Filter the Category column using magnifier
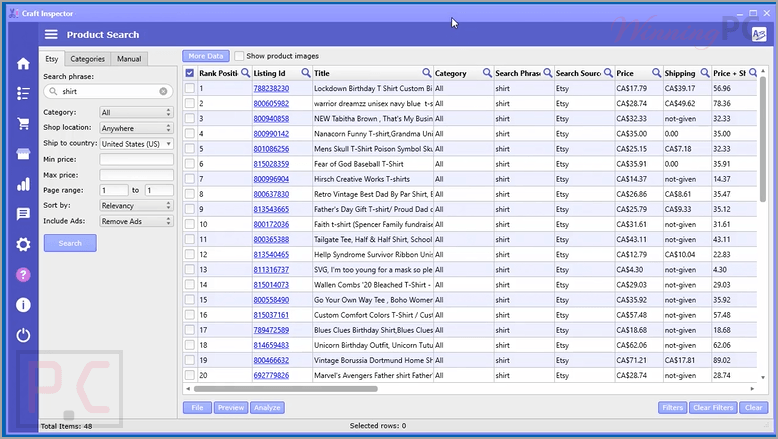Viewport: 778px width, 439px height. pos(487,73)
